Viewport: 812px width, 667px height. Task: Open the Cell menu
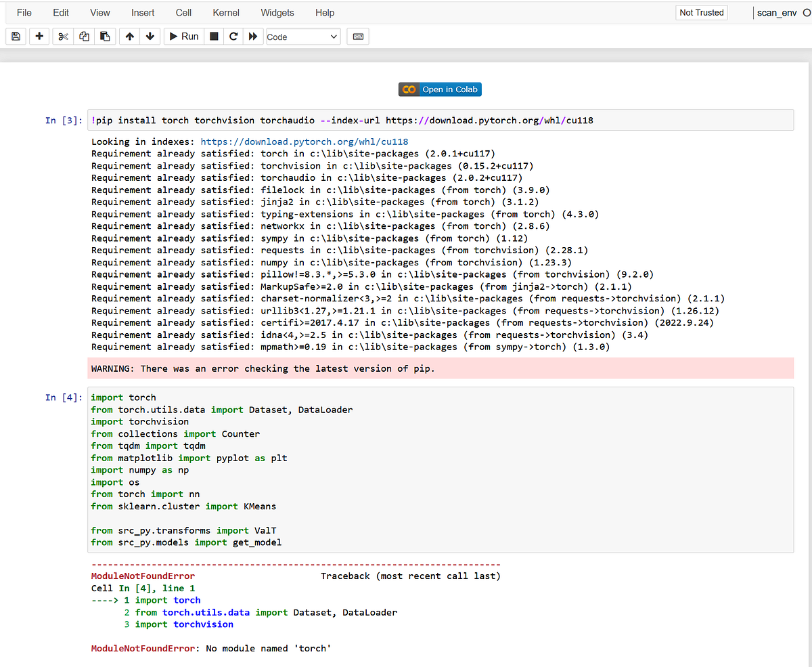pyautogui.click(x=183, y=12)
